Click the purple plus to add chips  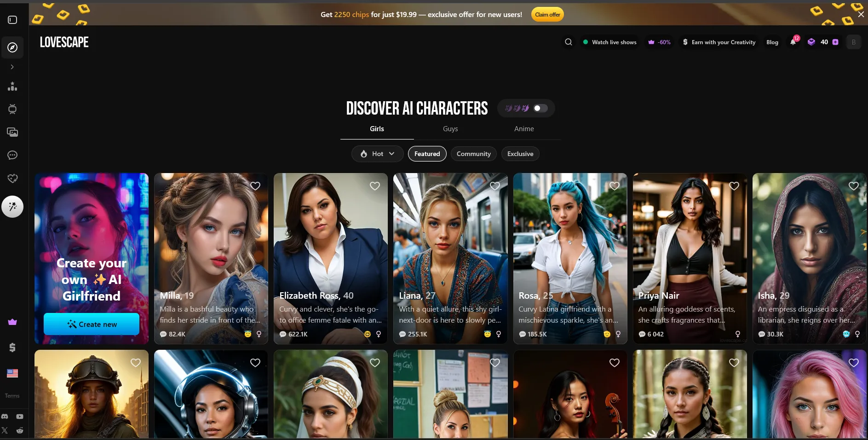835,42
